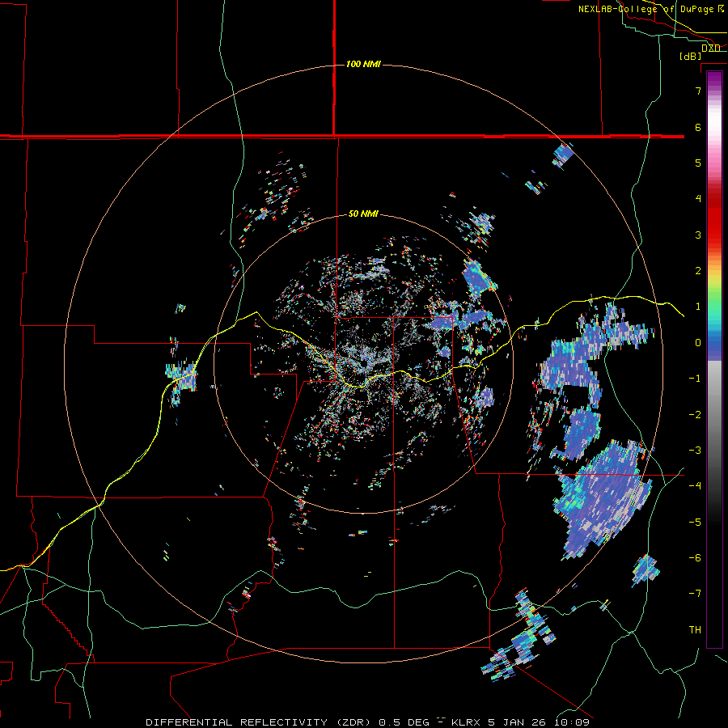Click 'DIFFERENTIAL REFLECTIVITY (ZDR)' caption text
The width and height of the screenshot is (728, 728).
click(x=258, y=722)
